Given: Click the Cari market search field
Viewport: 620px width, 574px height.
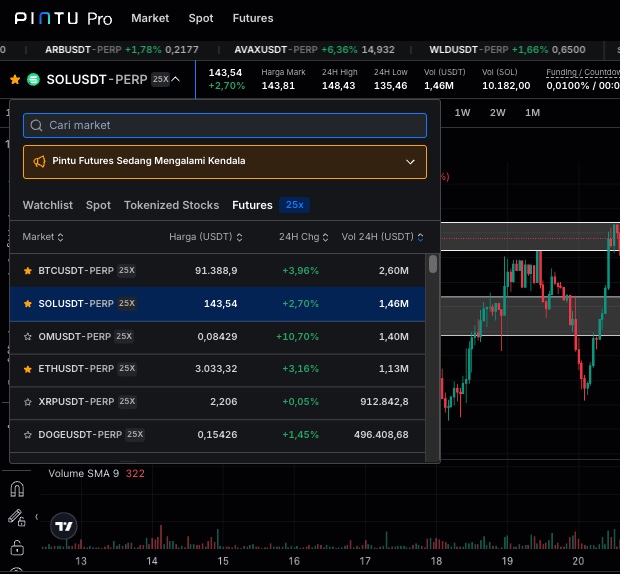Looking at the screenshot, I should tap(230, 125).
